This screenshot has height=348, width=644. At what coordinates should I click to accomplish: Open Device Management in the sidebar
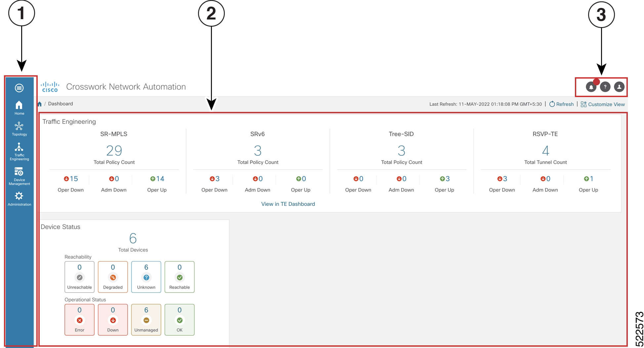point(19,174)
